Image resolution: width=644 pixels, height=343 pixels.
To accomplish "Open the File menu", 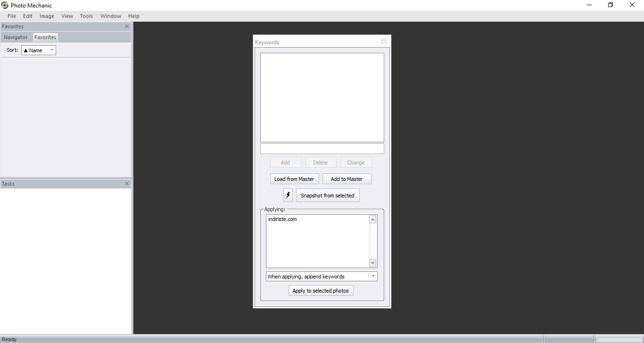I will tap(12, 16).
